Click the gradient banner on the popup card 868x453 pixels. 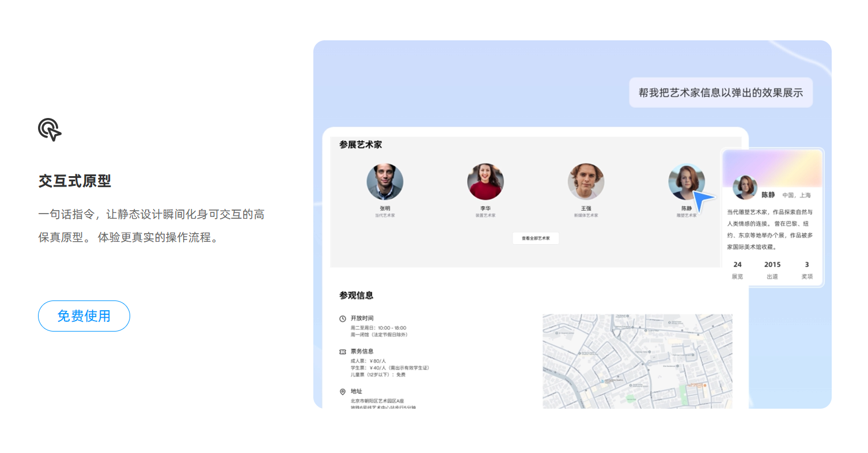pyautogui.click(x=772, y=168)
